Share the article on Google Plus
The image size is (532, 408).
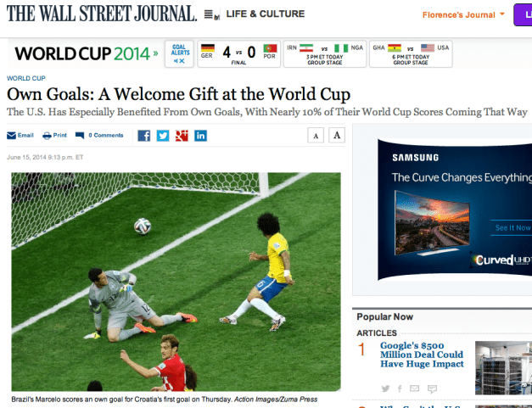coord(181,135)
